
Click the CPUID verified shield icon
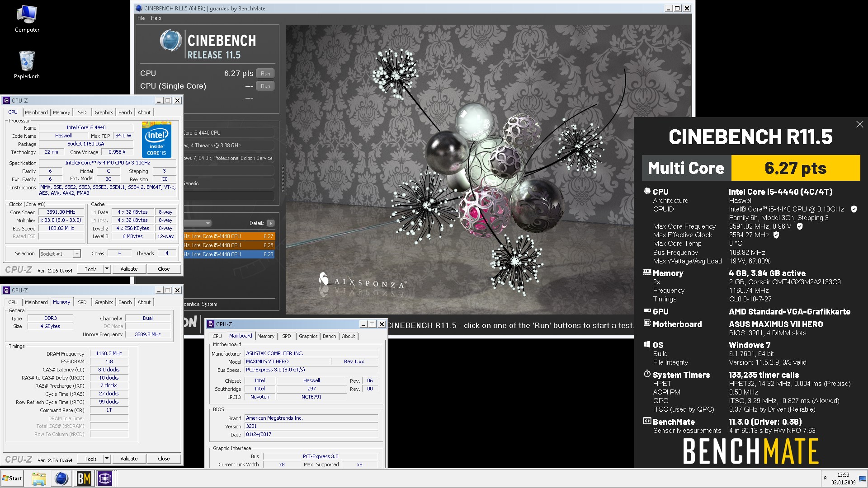(x=854, y=209)
